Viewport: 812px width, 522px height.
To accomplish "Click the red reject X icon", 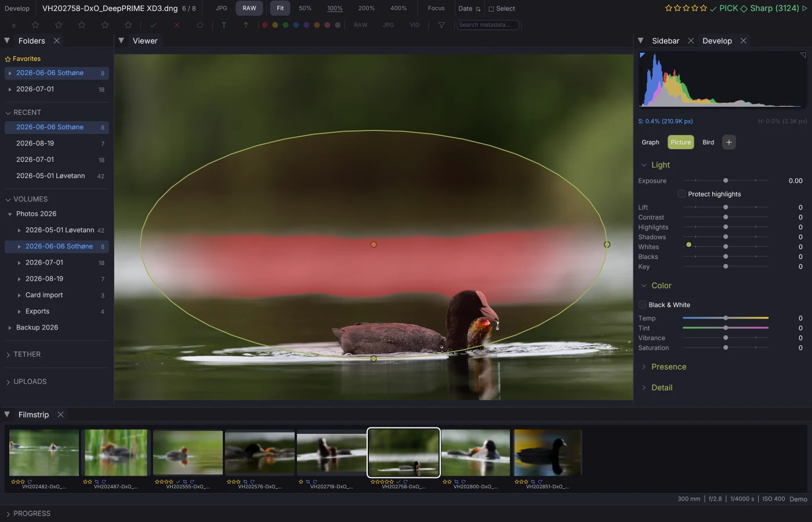I will (177, 25).
